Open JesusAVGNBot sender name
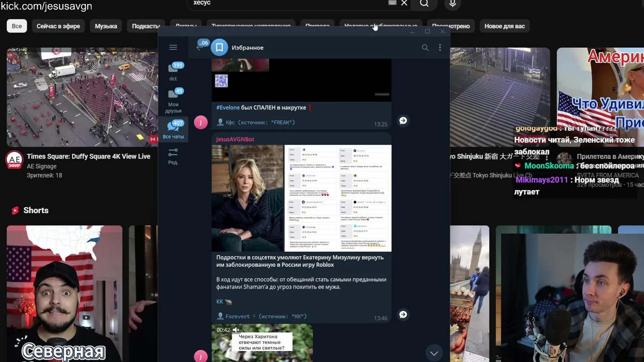The image size is (644, 362). [235, 139]
